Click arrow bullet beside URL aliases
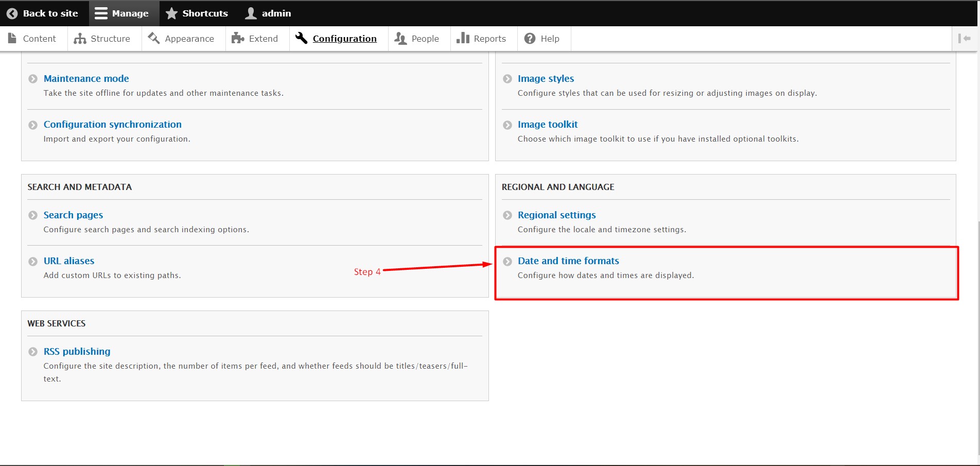This screenshot has width=980, height=466. click(x=33, y=262)
